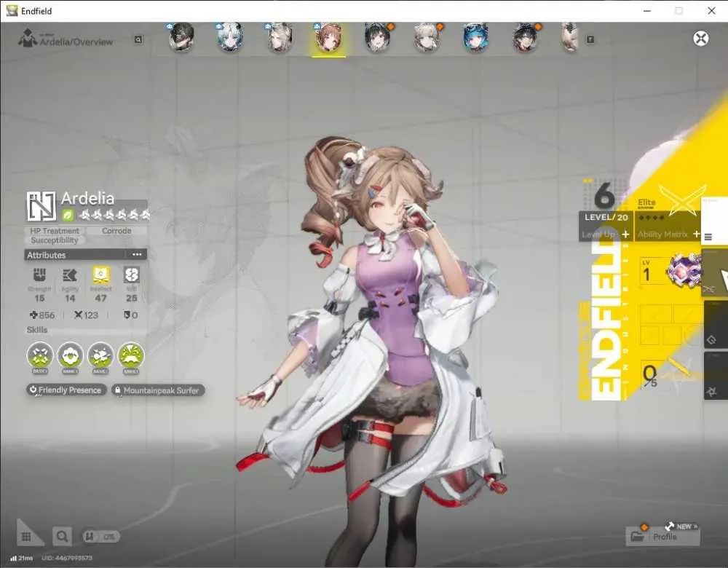The image size is (728, 568).
Task: Select the dark spiky-haired operator portrait, eighth in row
Action: point(525,37)
